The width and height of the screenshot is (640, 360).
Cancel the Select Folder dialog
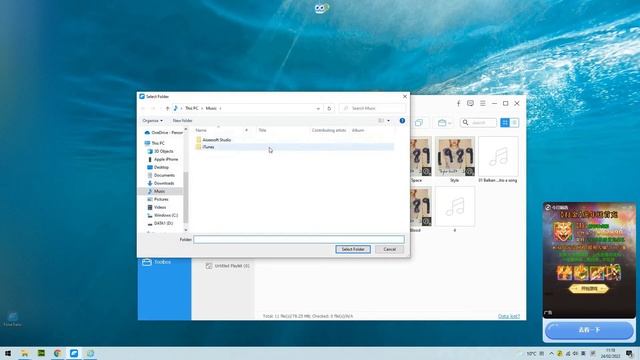(389, 249)
